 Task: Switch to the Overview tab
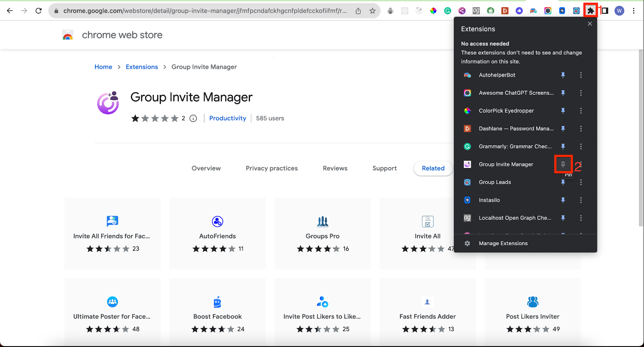206,168
